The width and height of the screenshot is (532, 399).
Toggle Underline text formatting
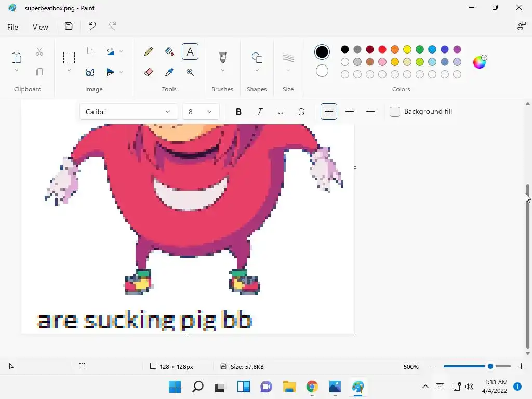point(280,112)
